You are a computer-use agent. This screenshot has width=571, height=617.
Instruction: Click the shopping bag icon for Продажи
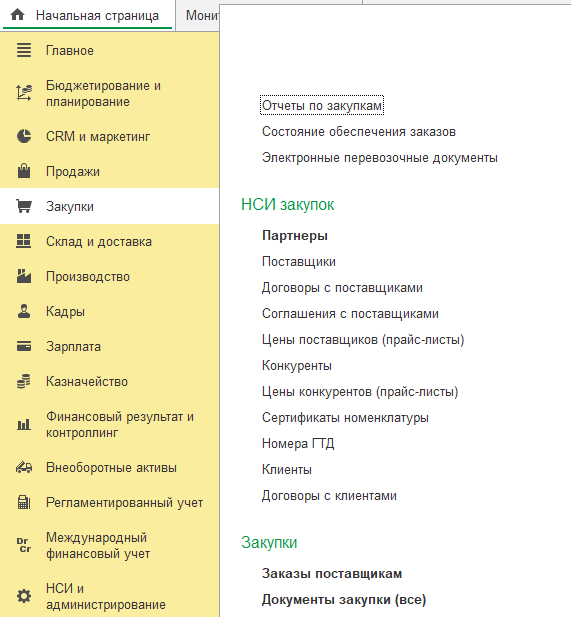(x=24, y=171)
